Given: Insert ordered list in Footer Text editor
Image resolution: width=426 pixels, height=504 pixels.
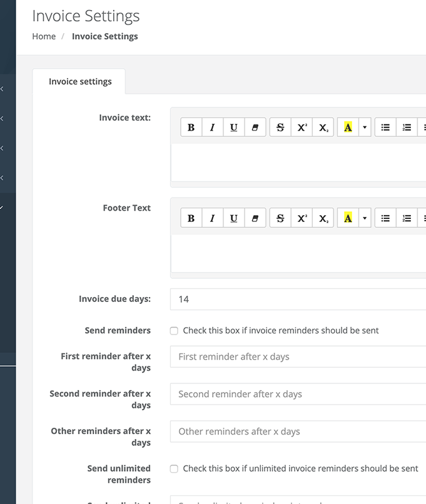Looking at the screenshot, I should coord(407,218).
